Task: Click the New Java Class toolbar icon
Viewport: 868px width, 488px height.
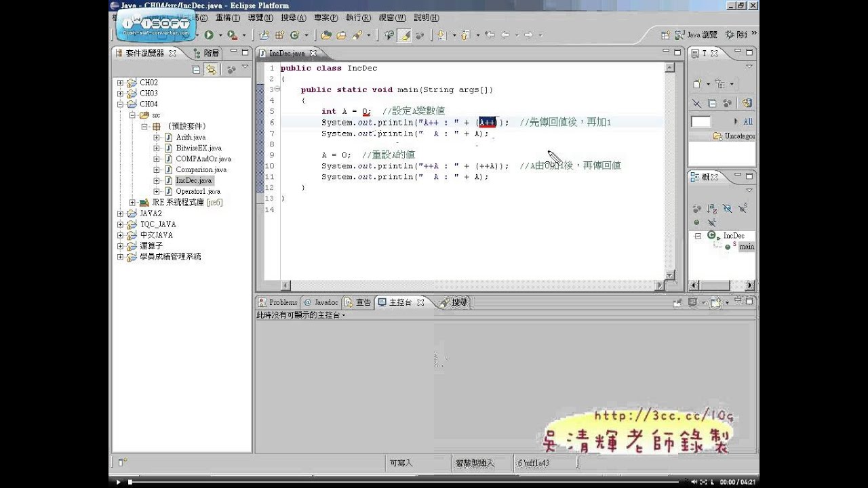Action: 295,35
